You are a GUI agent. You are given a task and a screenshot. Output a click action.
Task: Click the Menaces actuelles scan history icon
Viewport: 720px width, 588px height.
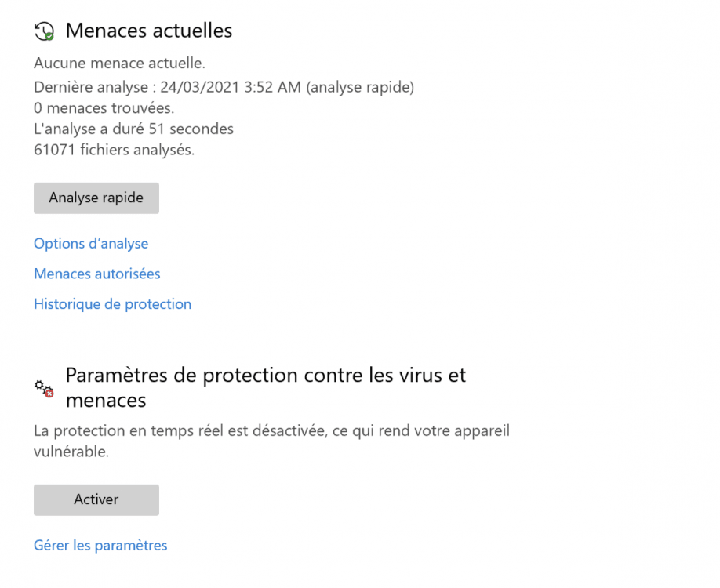43,31
